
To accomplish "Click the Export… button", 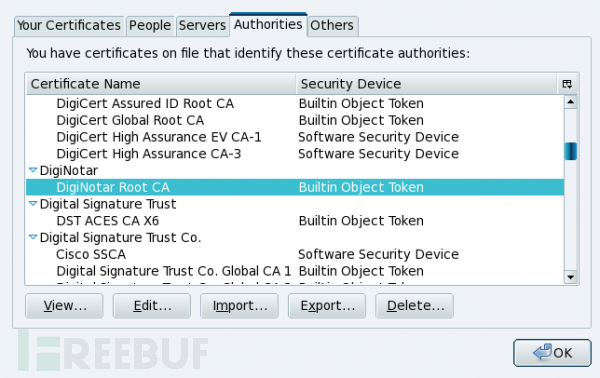I will [x=327, y=306].
